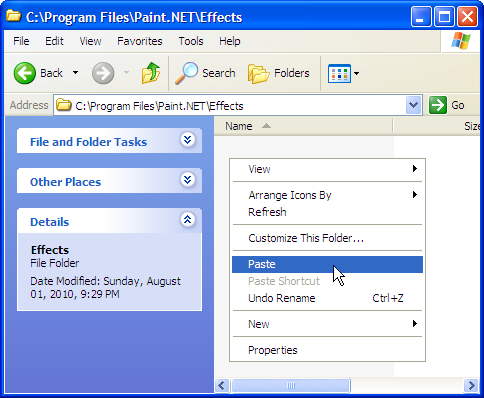Open the Tools menu

[x=191, y=41]
